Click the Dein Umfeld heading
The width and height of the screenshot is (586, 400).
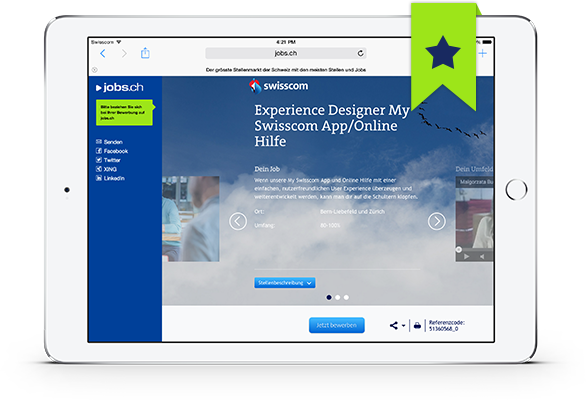[x=475, y=169]
